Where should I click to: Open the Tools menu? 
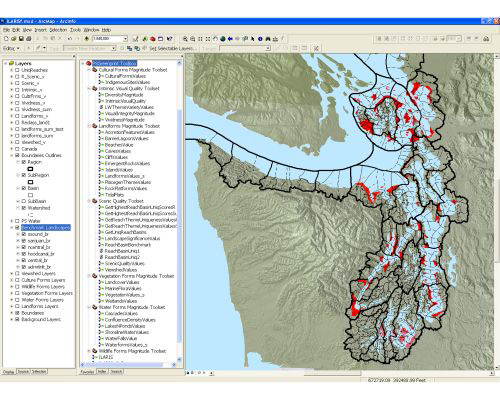click(x=75, y=30)
